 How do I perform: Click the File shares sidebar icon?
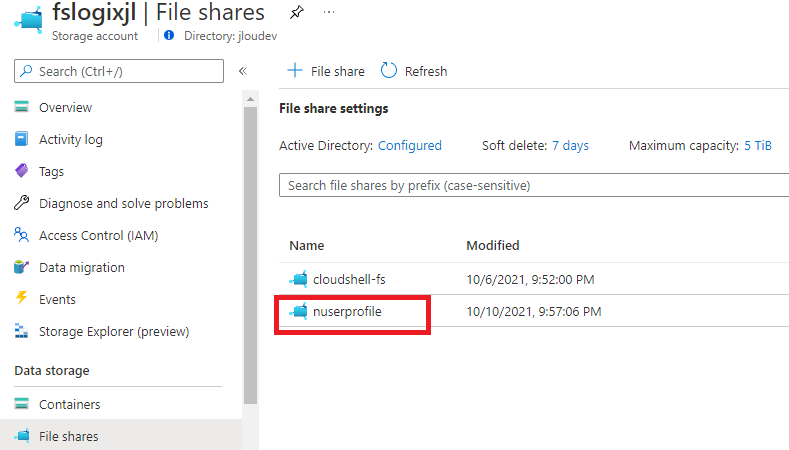click(x=22, y=435)
